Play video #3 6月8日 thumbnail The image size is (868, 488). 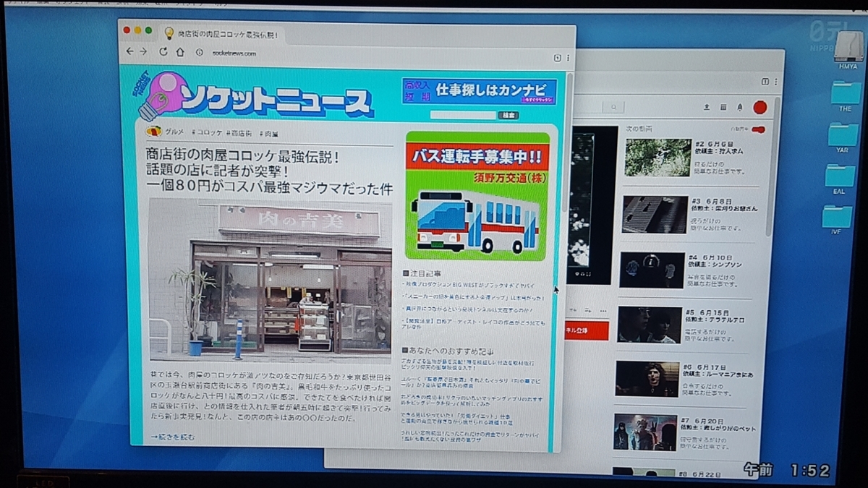(655, 215)
